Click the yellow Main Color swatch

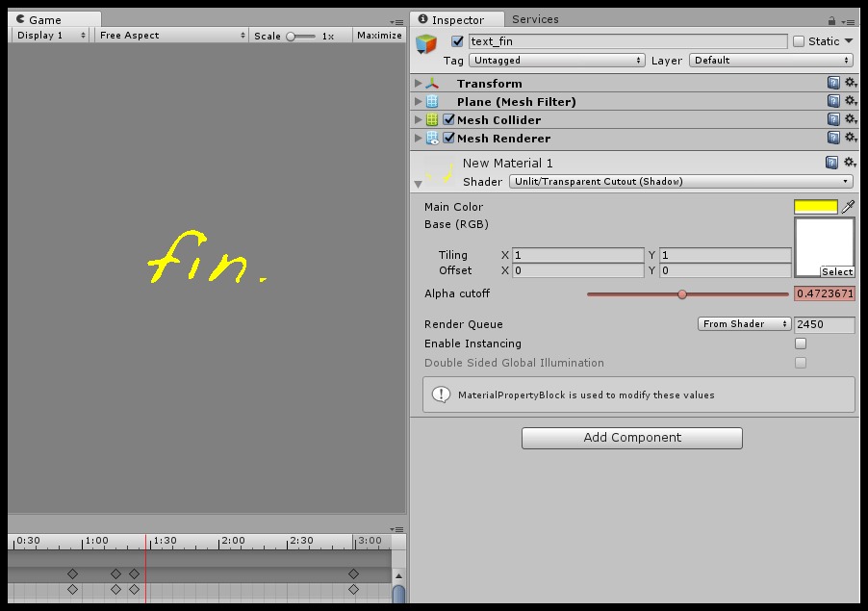[815, 207]
